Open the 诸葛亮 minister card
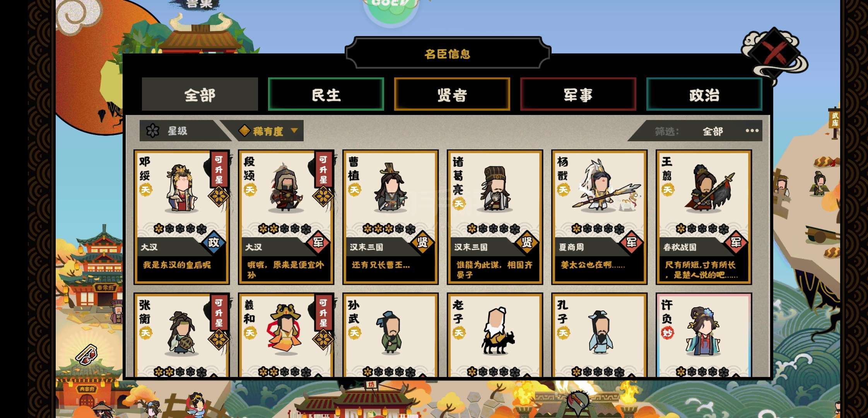868x418 pixels. tap(495, 217)
